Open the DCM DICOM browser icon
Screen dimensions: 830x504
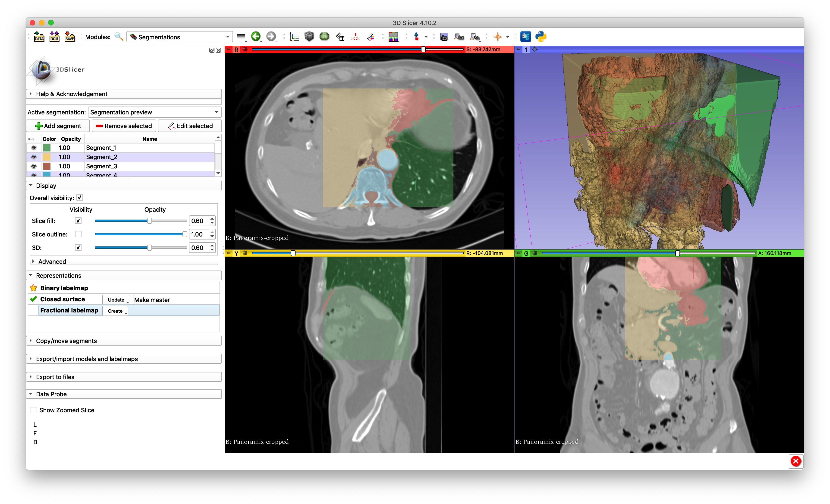(54, 37)
